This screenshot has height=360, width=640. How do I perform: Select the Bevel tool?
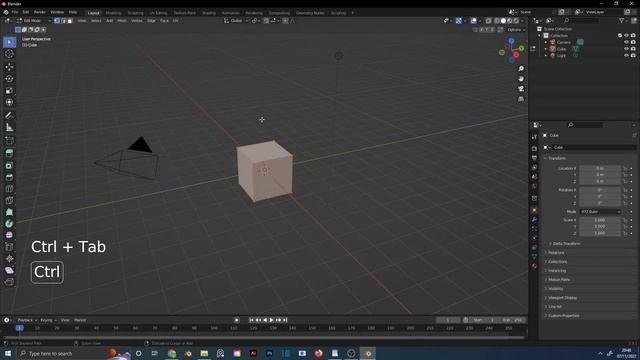pos(9,177)
